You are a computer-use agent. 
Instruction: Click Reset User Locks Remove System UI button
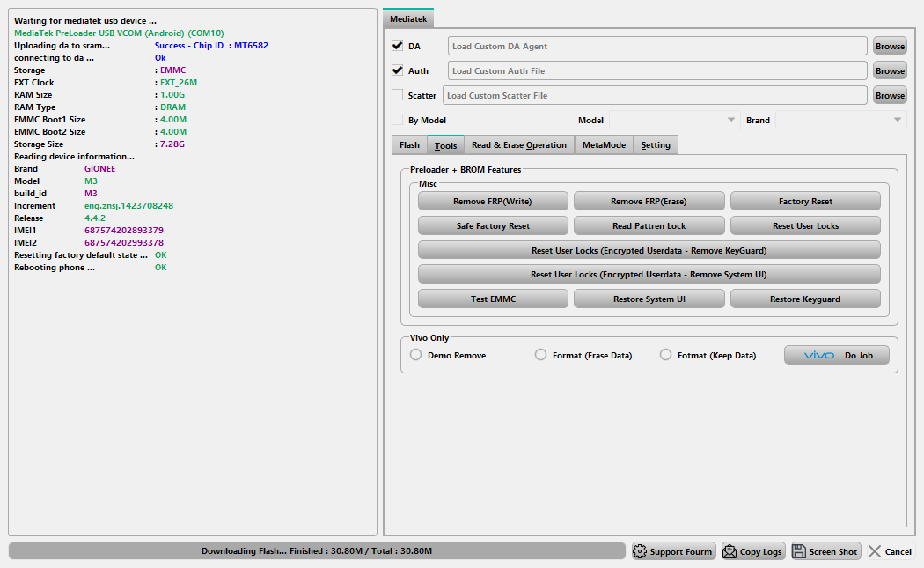(x=649, y=274)
